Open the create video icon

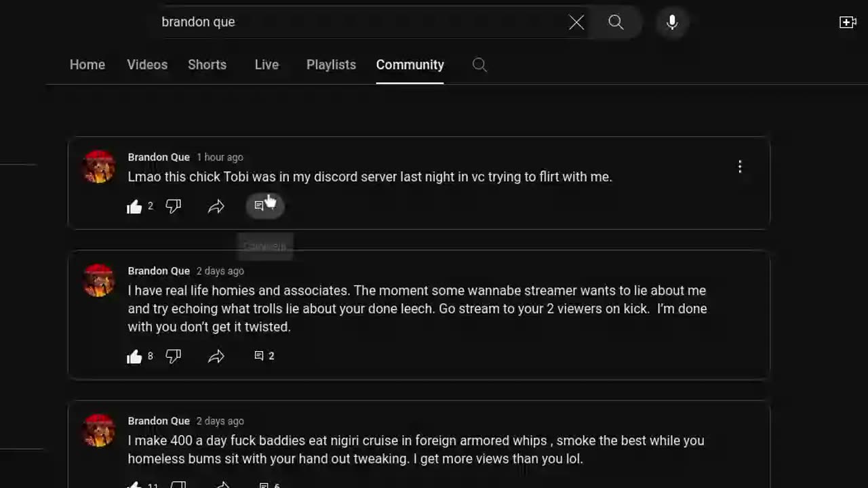(848, 22)
